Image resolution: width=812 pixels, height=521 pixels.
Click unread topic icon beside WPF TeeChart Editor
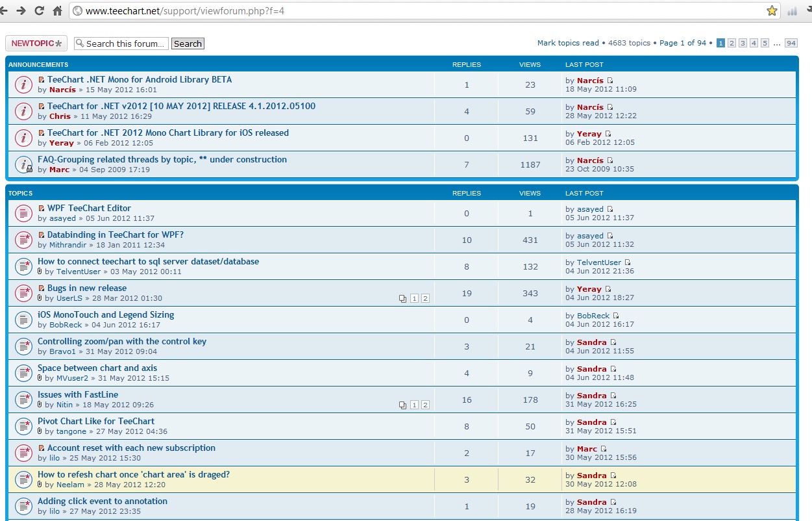[23, 213]
